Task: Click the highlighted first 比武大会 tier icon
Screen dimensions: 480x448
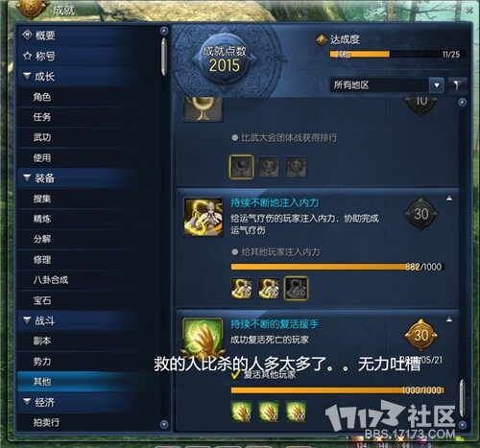Action: click(242, 167)
